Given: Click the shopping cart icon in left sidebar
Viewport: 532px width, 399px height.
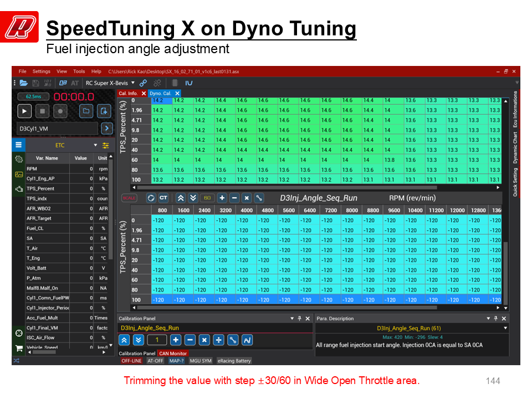Looking at the screenshot, I should (x=19, y=348).
